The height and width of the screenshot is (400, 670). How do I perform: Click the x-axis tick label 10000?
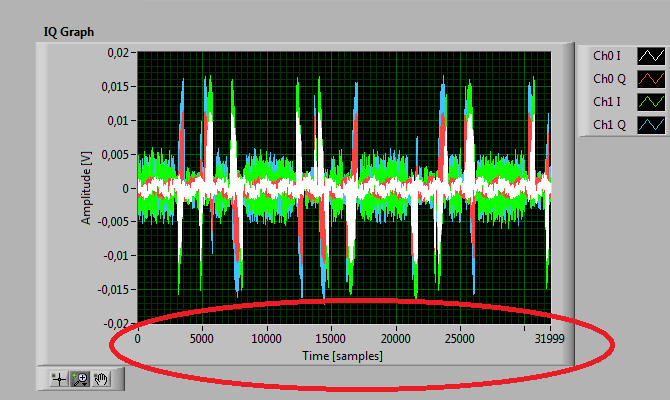(x=266, y=339)
